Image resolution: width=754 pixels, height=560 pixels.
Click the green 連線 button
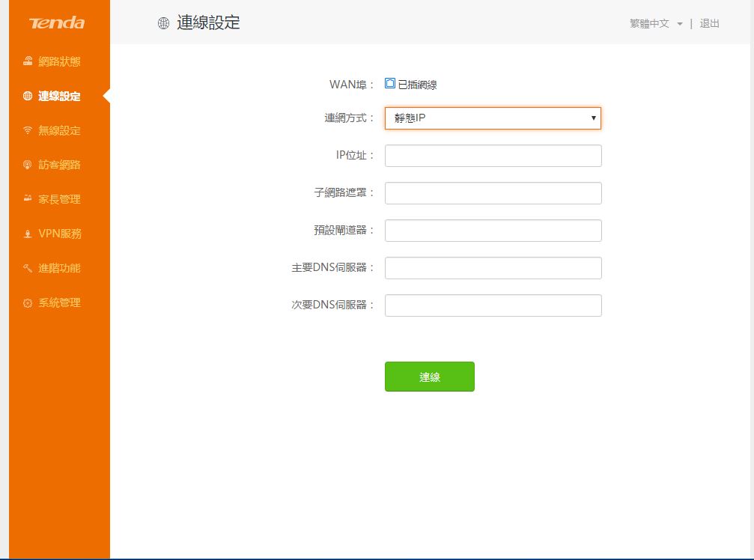pos(430,377)
